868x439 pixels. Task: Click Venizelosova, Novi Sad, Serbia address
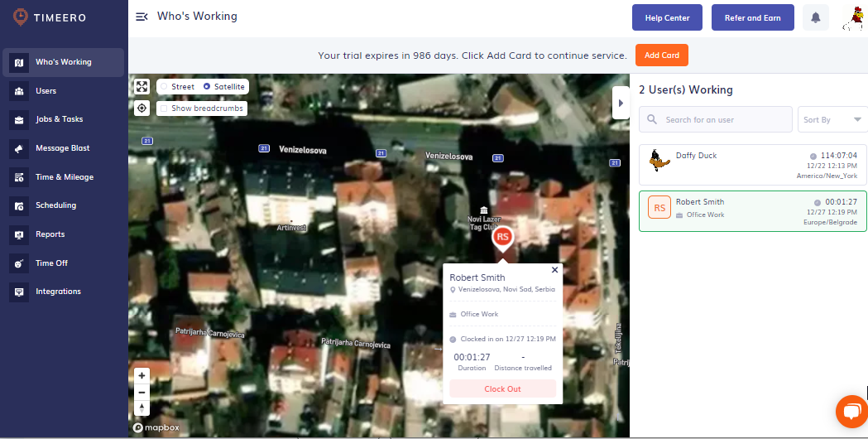pos(506,289)
